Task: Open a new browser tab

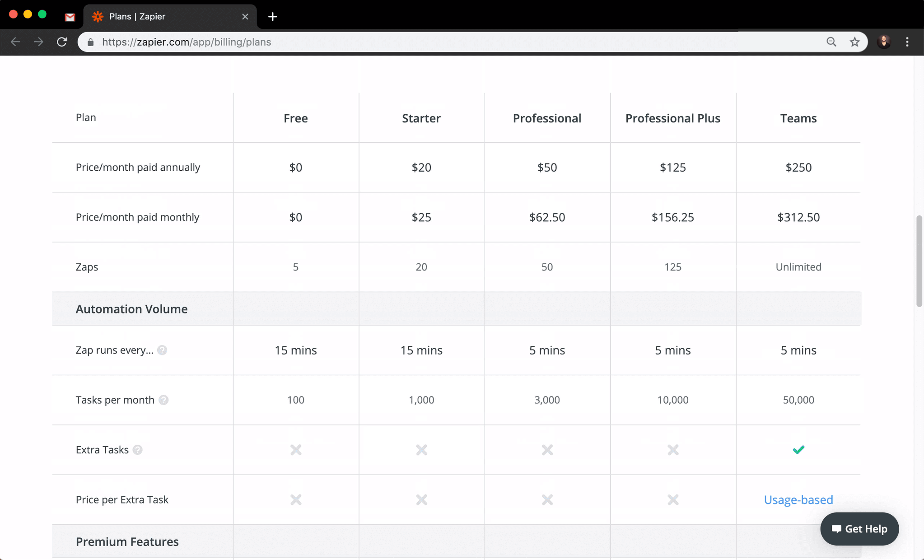Action: [x=272, y=17]
